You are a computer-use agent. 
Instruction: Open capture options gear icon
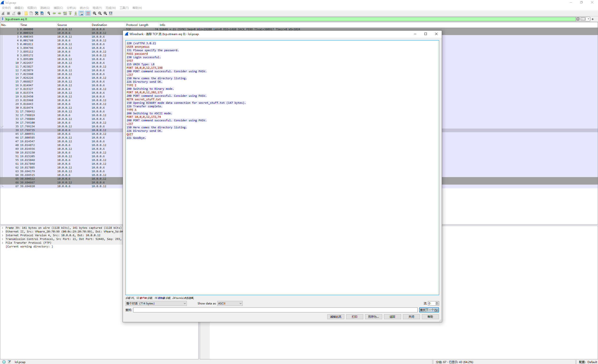coord(19,13)
